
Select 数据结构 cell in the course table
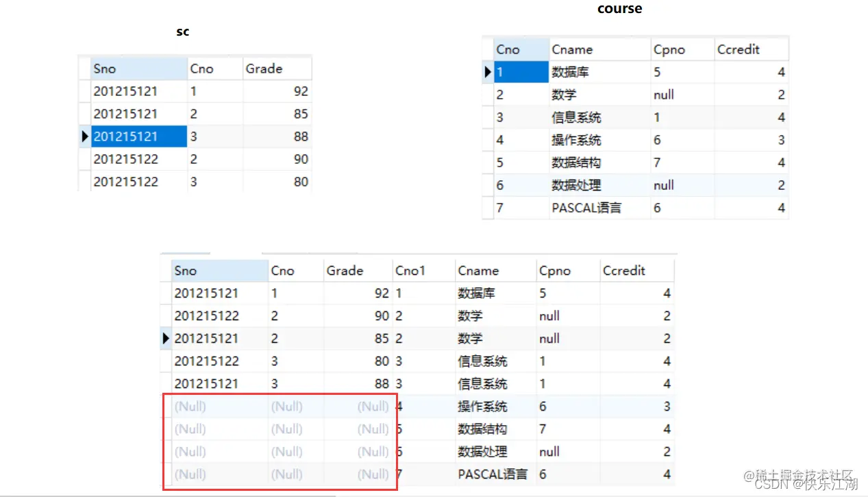[x=599, y=162]
